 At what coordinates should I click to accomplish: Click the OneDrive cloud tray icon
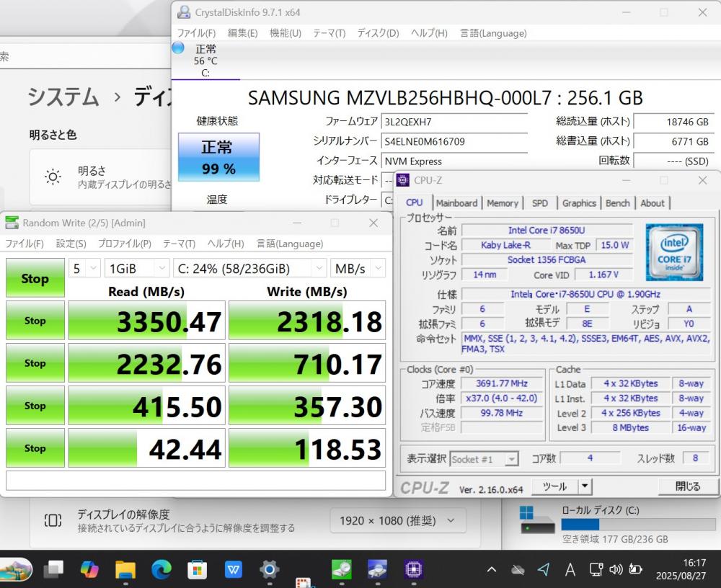pyautogui.click(x=518, y=570)
